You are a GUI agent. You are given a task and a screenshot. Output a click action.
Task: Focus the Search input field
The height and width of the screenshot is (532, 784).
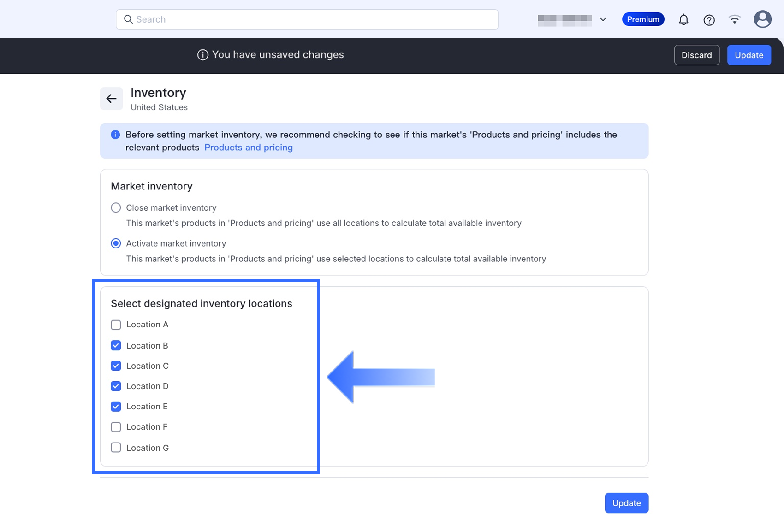tap(314, 19)
